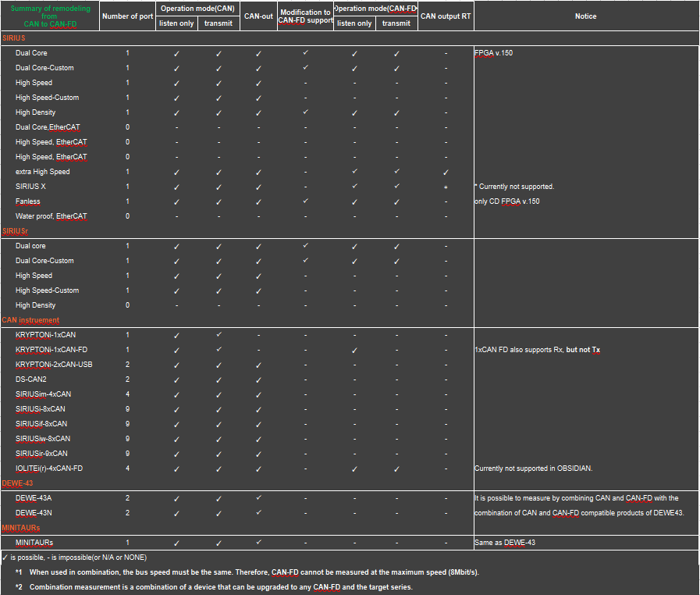Click the port count '4' for SIRIUSim-4xCAN
The width and height of the screenshot is (700, 595).
(x=127, y=394)
